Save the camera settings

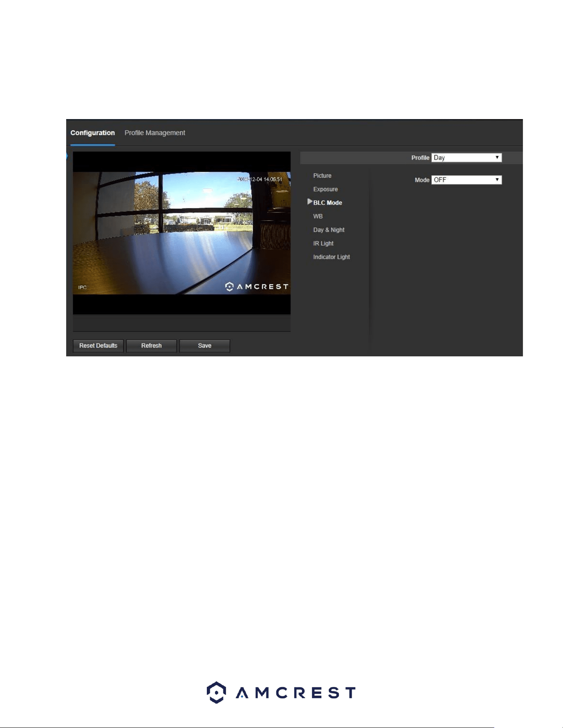coord(205,346)
